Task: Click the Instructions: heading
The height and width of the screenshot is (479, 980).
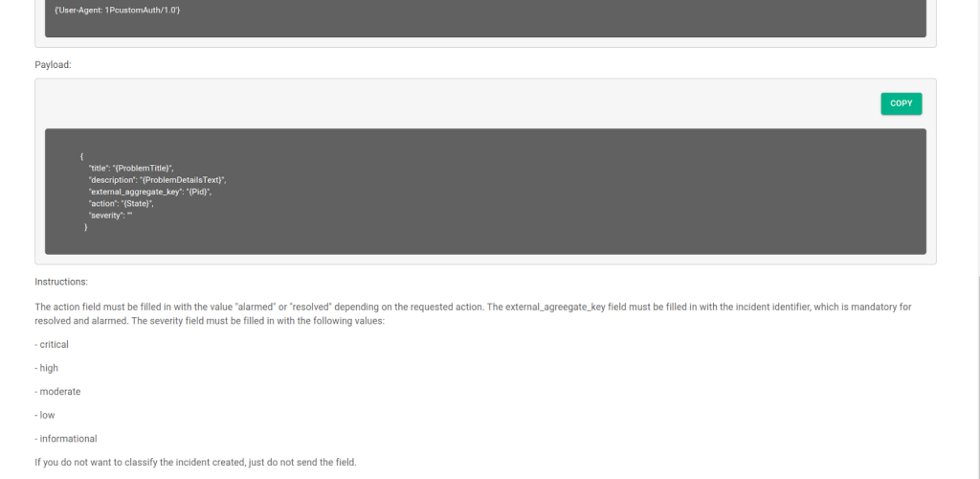Action: [x=61, y=282]
